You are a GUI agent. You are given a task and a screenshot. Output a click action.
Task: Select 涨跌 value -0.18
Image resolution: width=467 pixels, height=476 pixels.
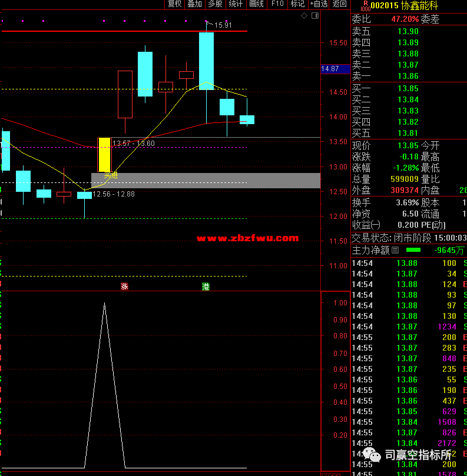(x=409, y=157)
